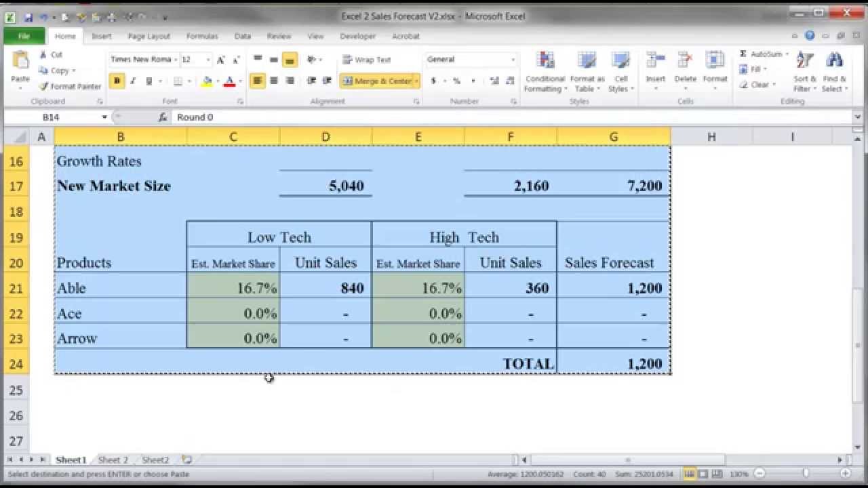
Task: Open the Name Box dropdown arrow
Action: (104, 117)
